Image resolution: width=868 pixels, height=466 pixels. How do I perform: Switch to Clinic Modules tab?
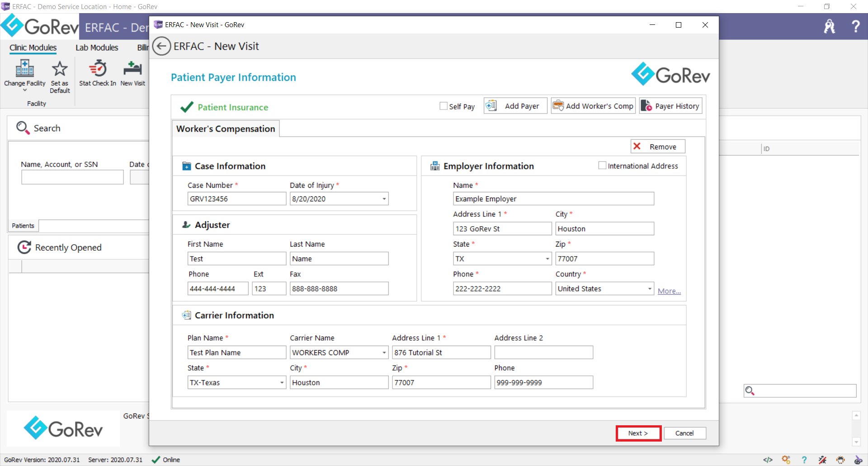pos(33,48)
